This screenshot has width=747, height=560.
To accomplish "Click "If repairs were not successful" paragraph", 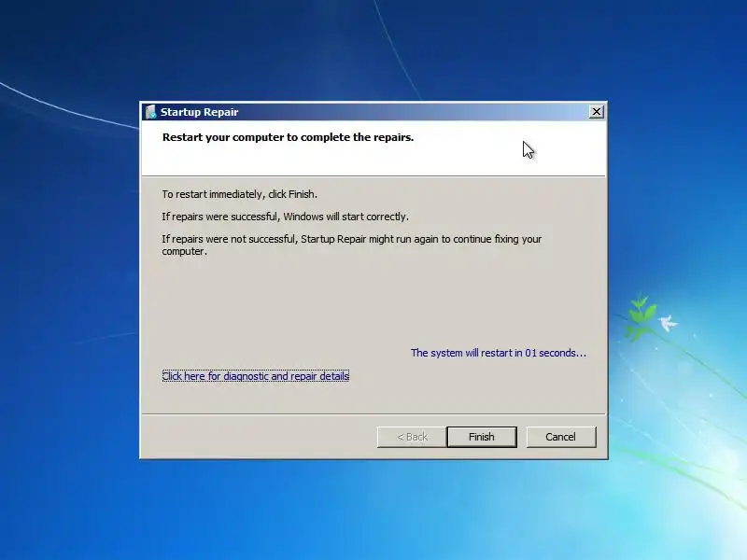I will [x=352, y=245].
